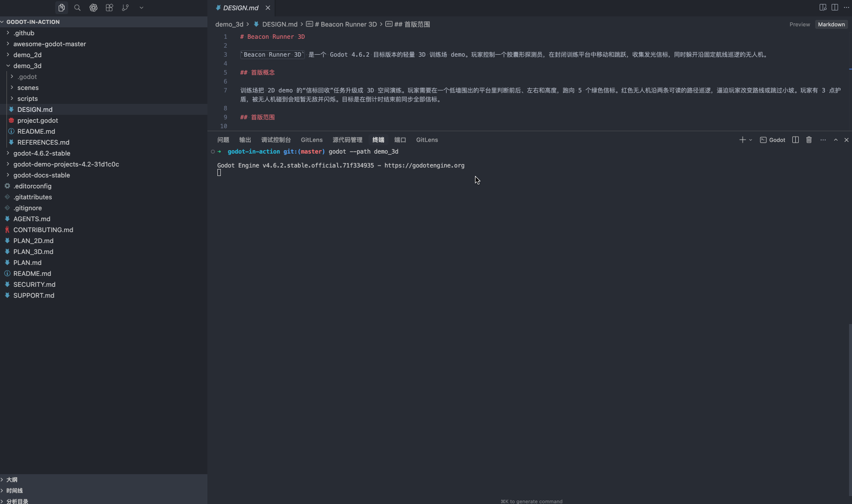Open the Search view in the activity bar
This screenshot has width=852, height=504.
[78, 7]
